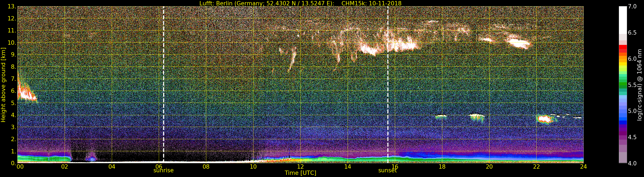Viewport: 644px width, 177px height.
Task: Click the time axis tick '10'
Action: click(x=253, y=167)
